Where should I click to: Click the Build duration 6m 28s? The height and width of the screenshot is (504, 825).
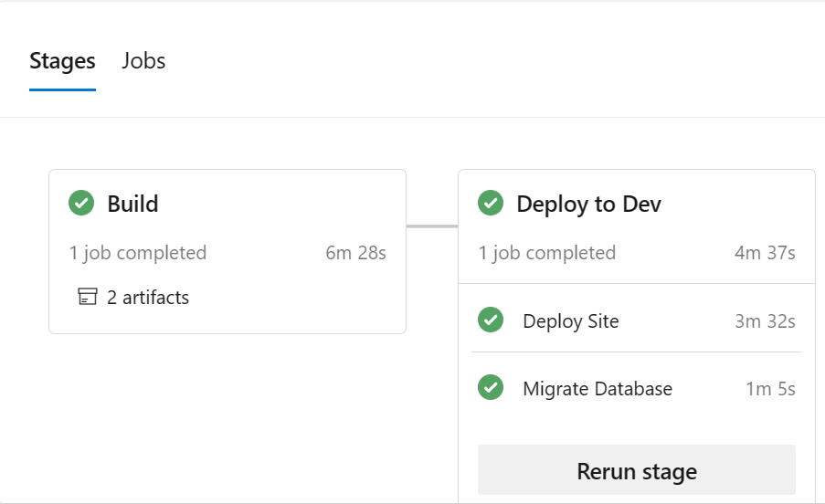pyautogui.click(x=355, y=253)
